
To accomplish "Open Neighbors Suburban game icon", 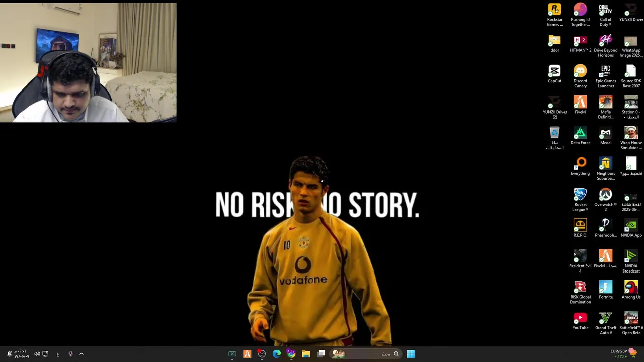I will [606, 169].
